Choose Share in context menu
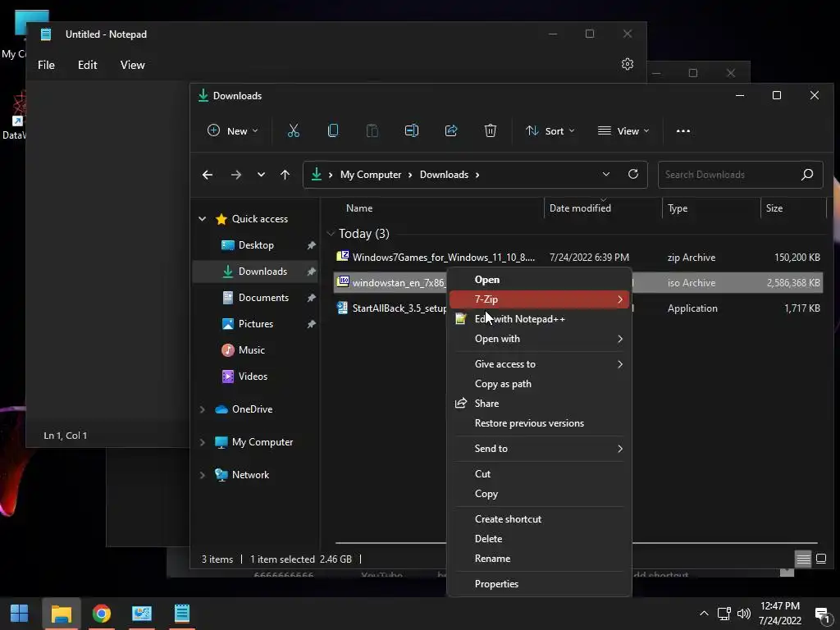Screen dimensions: 840x630 coord(540,404)
